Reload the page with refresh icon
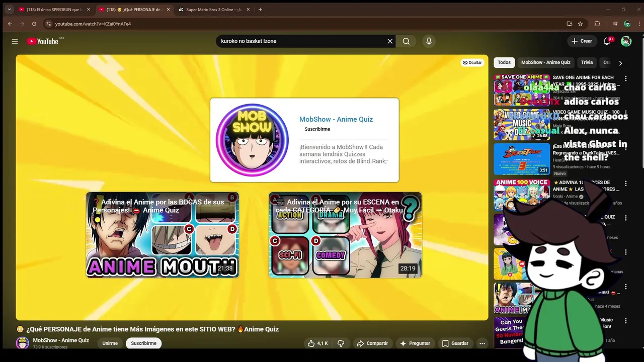644x362 pixels. coord(34,24)
